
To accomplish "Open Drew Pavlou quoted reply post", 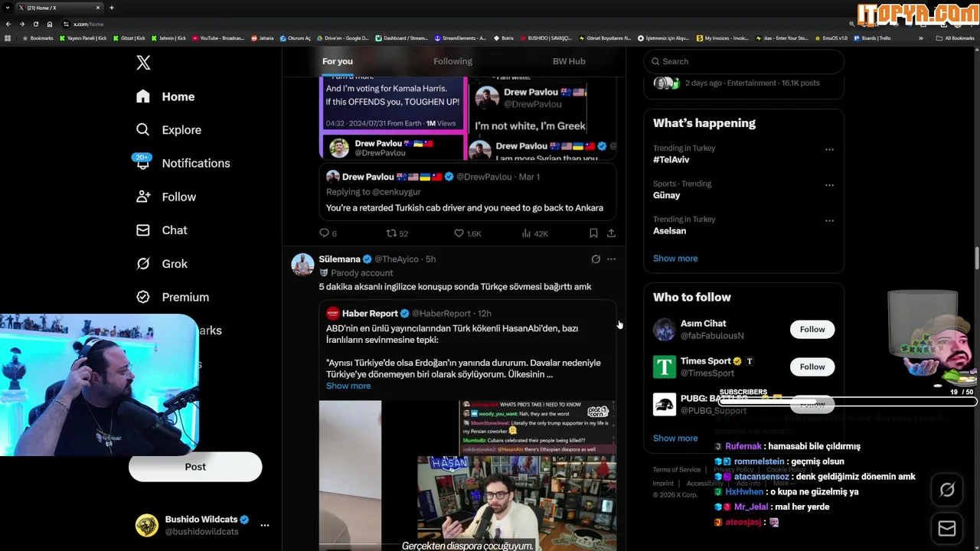I will point(467,192).
